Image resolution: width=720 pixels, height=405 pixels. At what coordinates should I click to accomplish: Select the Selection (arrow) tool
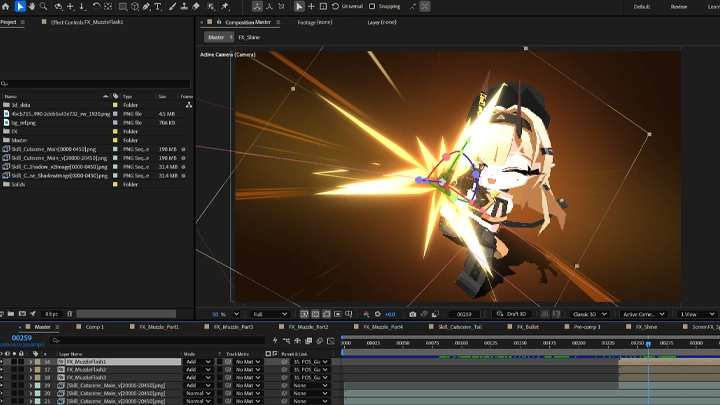tap(20, 6)
